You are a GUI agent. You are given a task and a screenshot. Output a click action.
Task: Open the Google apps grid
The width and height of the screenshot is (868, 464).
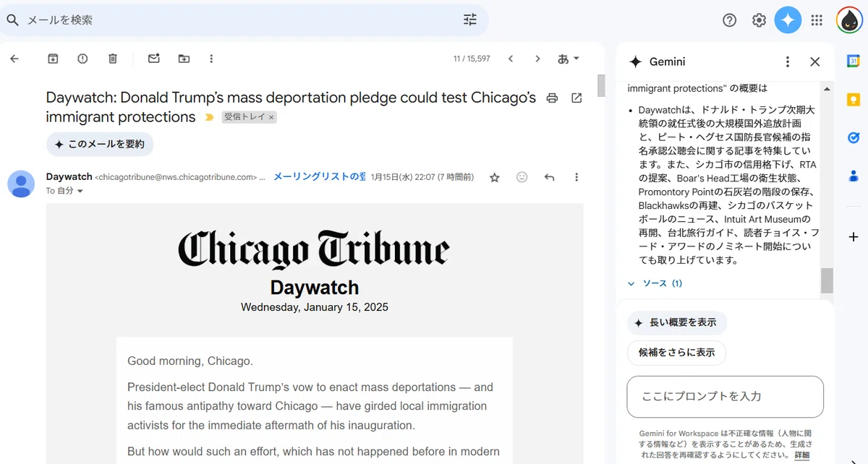tap(817, 20)
